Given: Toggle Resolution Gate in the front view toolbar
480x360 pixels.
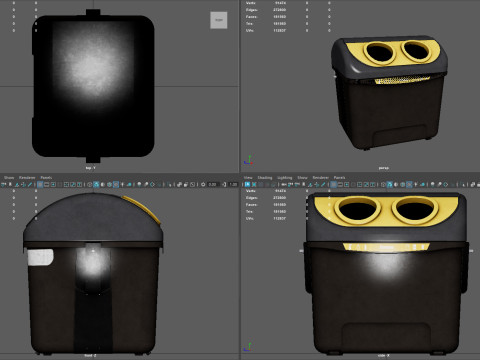Looking at the screenshot, I should 53,184.
